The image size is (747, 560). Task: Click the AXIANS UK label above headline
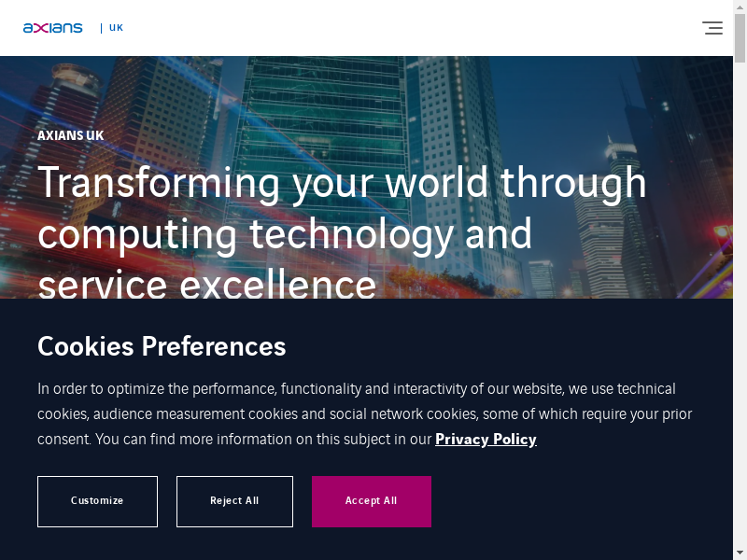[70, 135]
